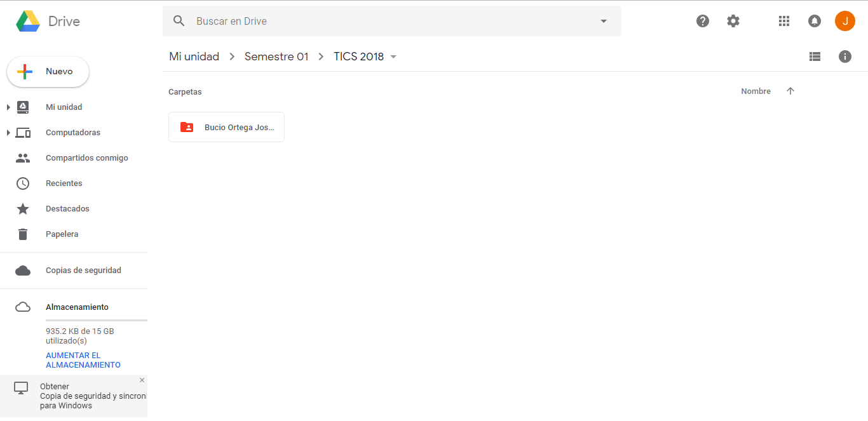Open Google apps grid icon

pos(784,21)
